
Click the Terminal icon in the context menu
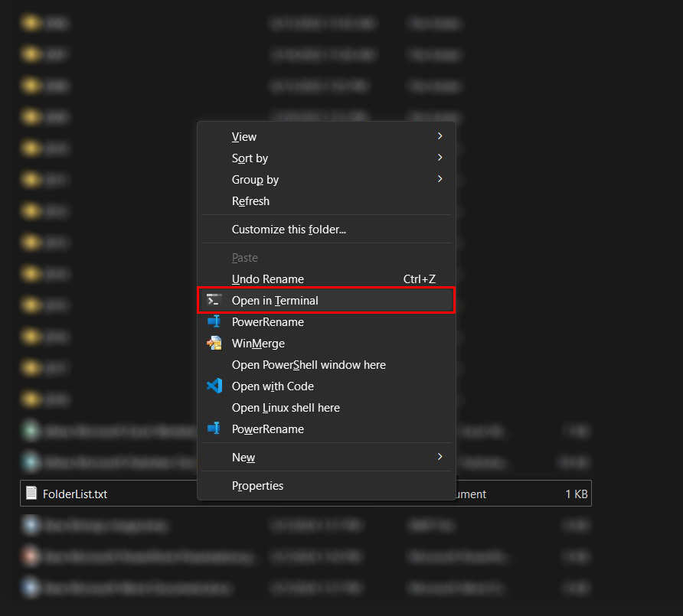tap(214, 300)
